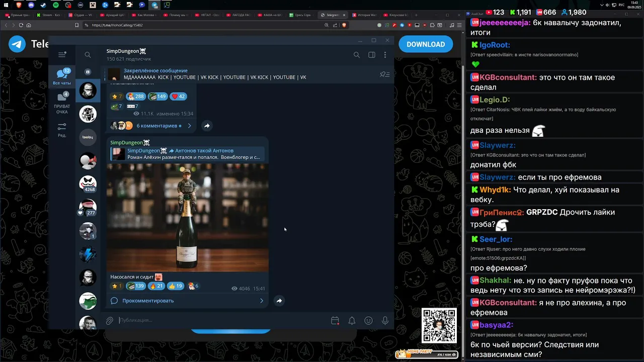Search inside the SimpDungeon channel
This screenshot has height=362, width=644.
(357, 55)
